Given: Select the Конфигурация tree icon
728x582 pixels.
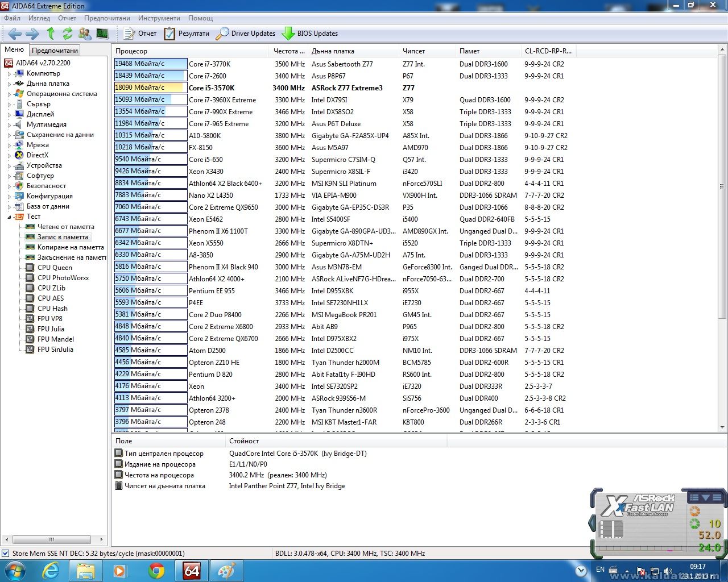Looking at the screenshot, I should point(19,196).
